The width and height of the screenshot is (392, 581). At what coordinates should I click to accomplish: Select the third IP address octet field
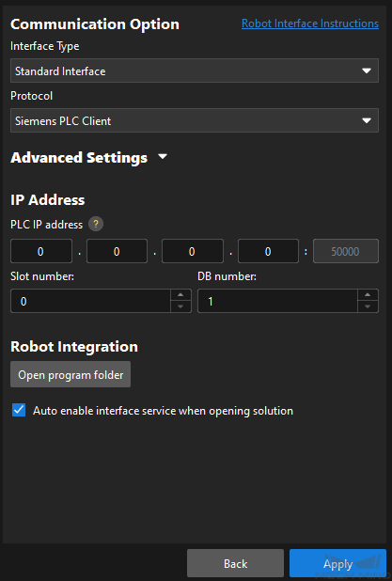(193, 251)
